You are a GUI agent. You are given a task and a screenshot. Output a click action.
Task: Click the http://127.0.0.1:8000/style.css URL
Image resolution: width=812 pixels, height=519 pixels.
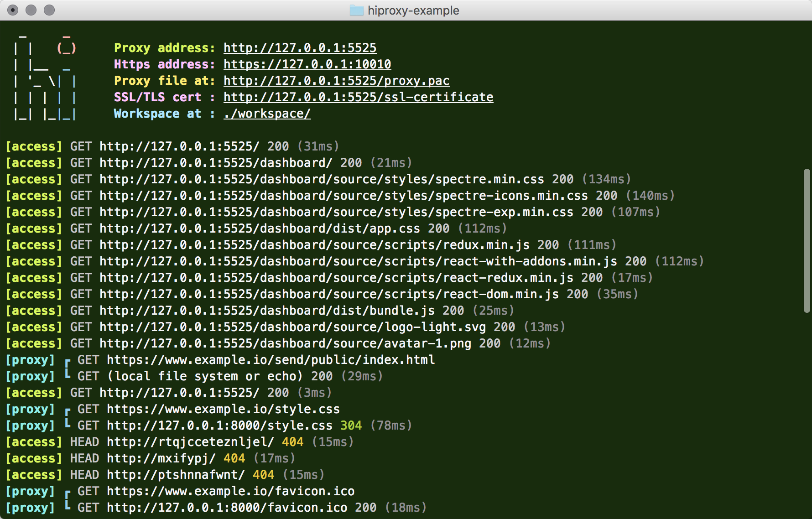tap(220, 426)
